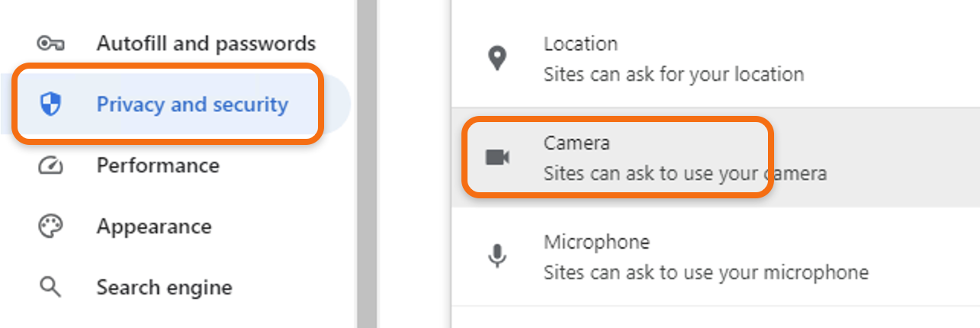This screenshot has height=328, width=980.
Task: Open the Microphone permission title
Action: [596, 242]
